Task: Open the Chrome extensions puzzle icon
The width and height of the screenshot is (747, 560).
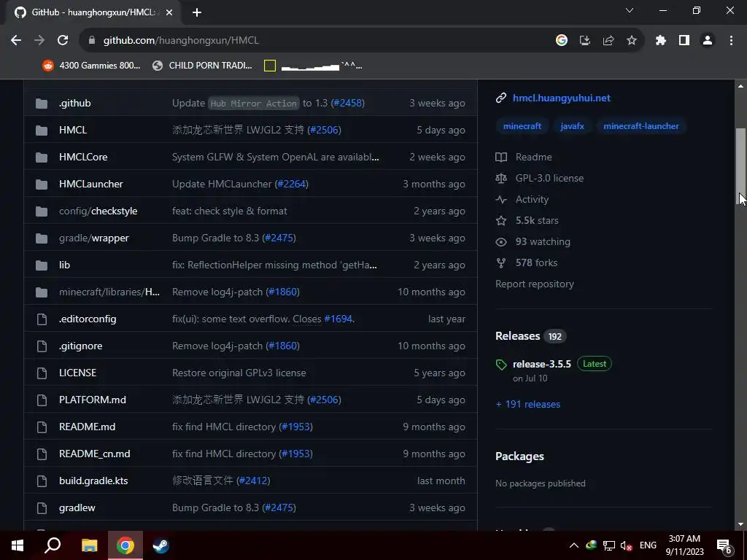Action: 661,41
